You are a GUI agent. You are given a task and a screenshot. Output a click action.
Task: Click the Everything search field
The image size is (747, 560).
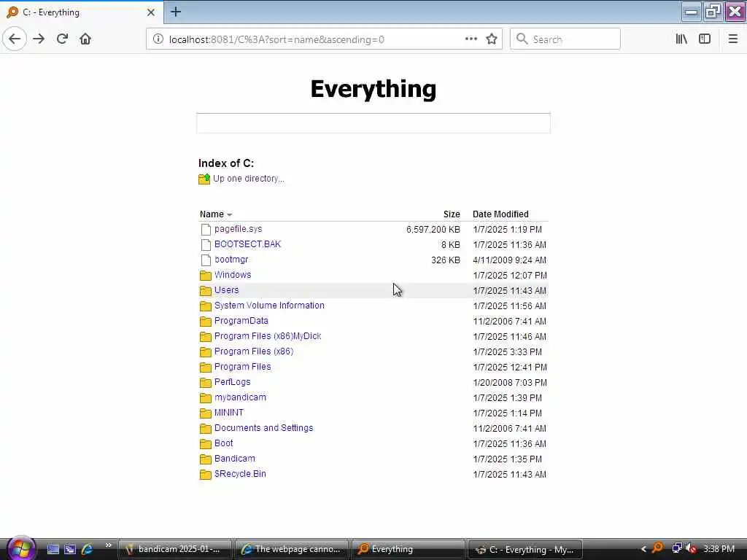373,123
